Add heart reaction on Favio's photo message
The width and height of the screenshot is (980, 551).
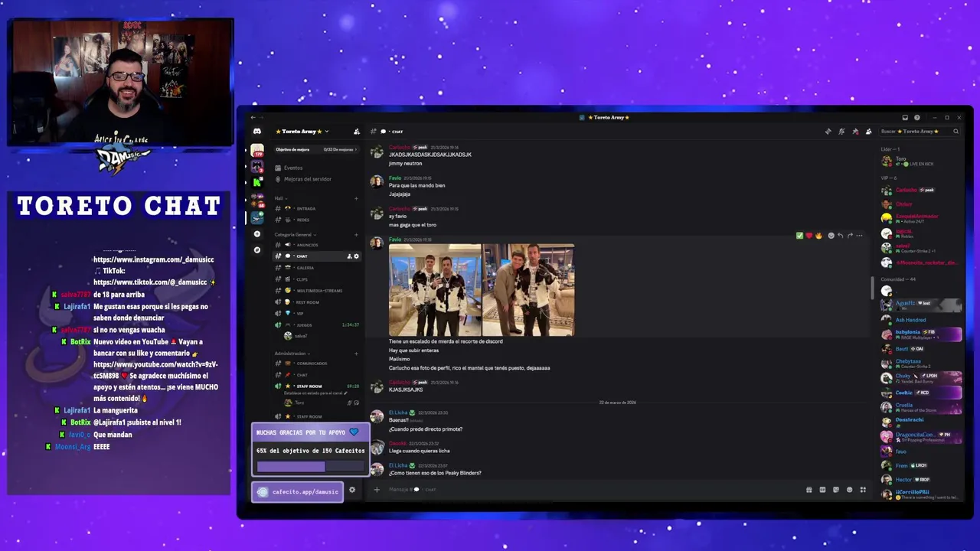coord(809,236)
